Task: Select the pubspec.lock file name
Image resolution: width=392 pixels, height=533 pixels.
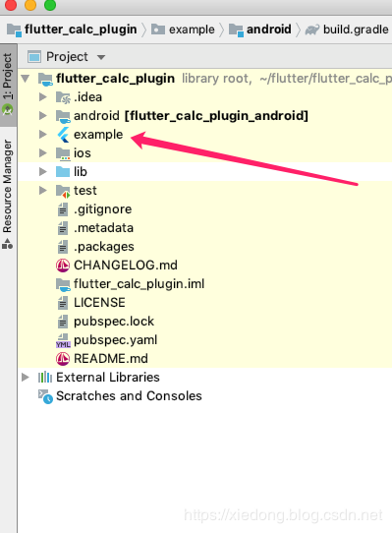Action: (x=114, y=322)
